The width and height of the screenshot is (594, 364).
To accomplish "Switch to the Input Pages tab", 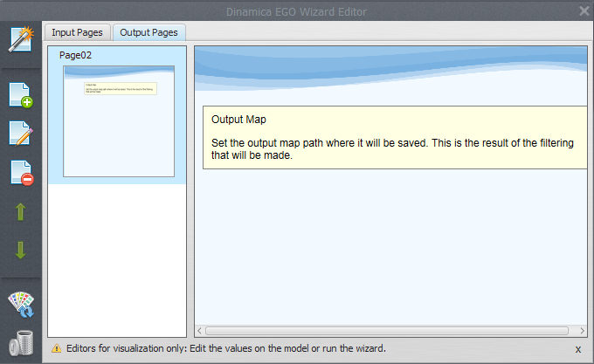I will pyautogui.click(x=78, y=32).
